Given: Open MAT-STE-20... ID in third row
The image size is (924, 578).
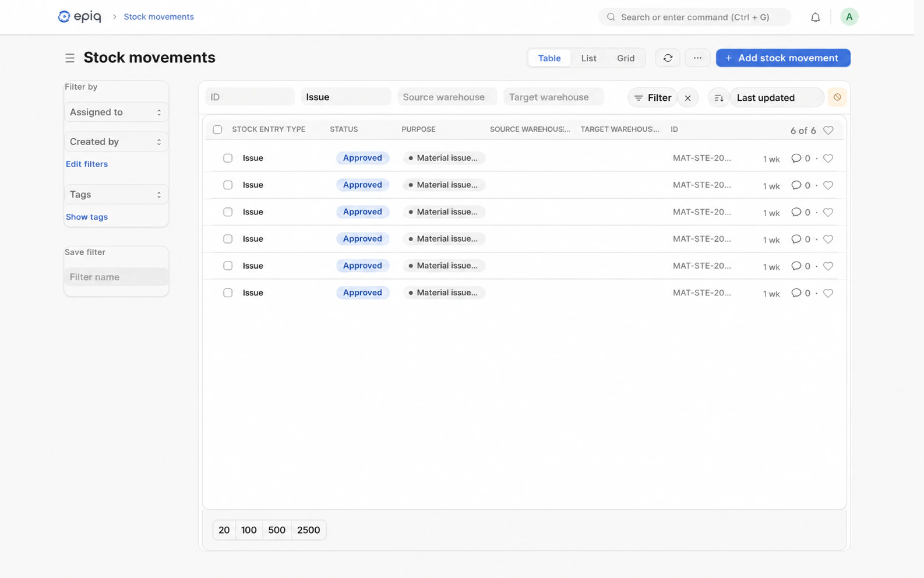Looking at the screenshot, I should coord(702,212).
